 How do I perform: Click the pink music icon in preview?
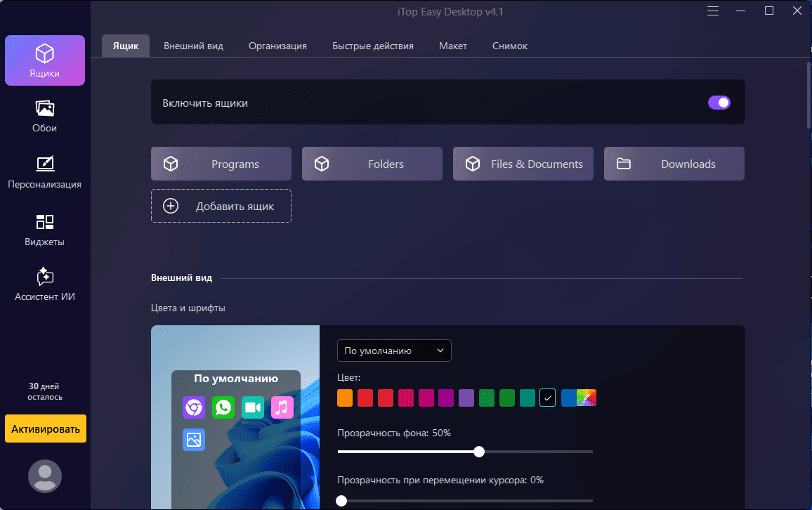pyautogui.click(x=282, y=407)
